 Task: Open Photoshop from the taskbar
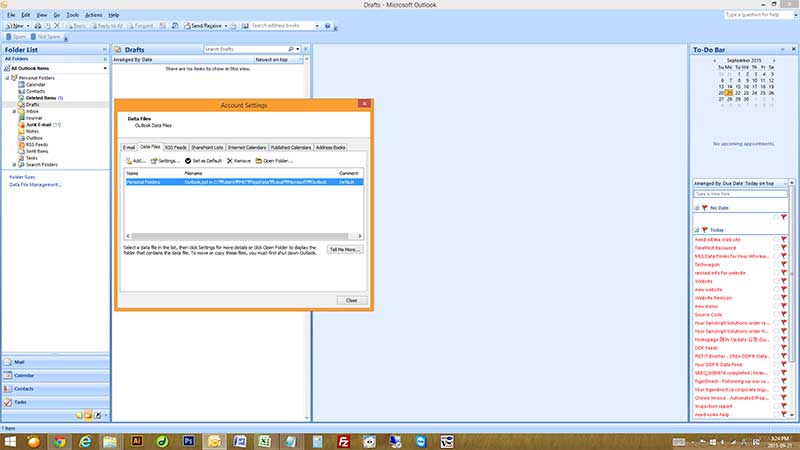tap(189, 441)
